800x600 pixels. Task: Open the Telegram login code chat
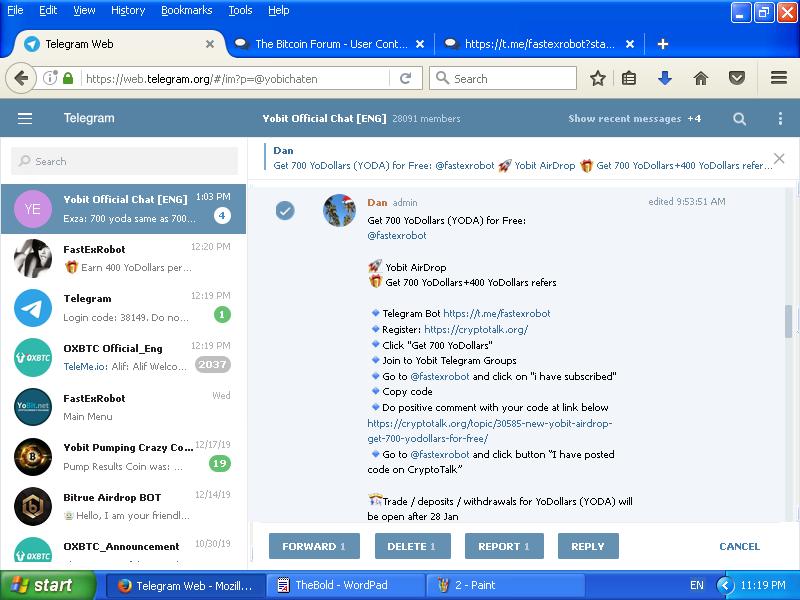[x=123, y=308]
